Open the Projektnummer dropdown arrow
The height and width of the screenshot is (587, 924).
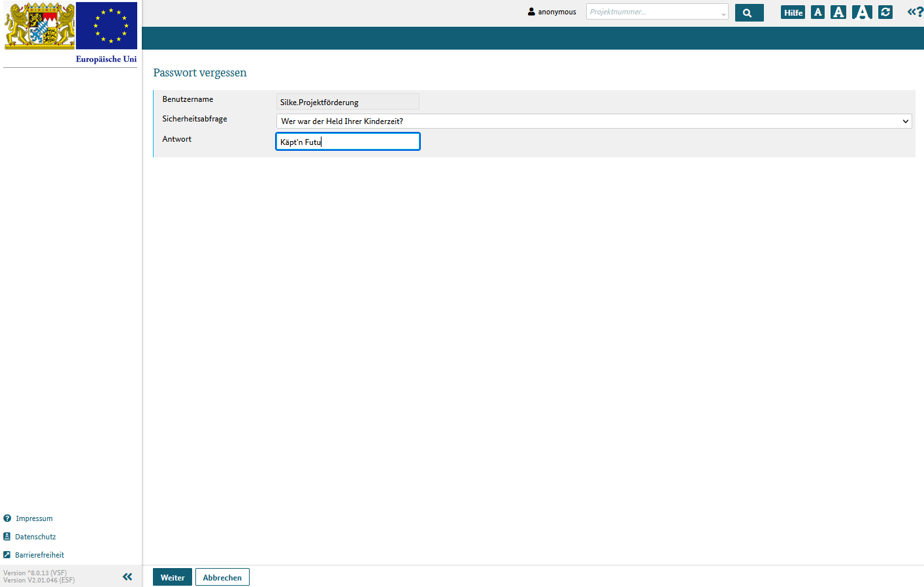click(x=723, y=13)
